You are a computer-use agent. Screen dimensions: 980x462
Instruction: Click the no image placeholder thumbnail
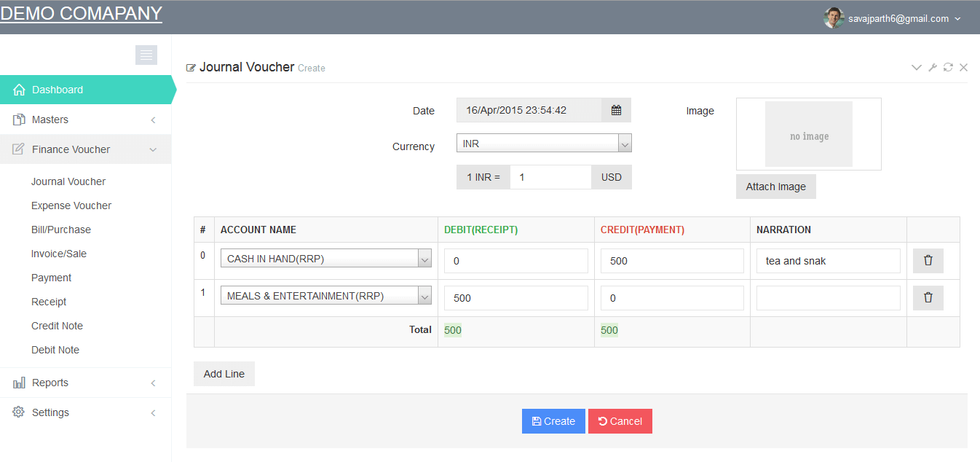click(809, 134)
